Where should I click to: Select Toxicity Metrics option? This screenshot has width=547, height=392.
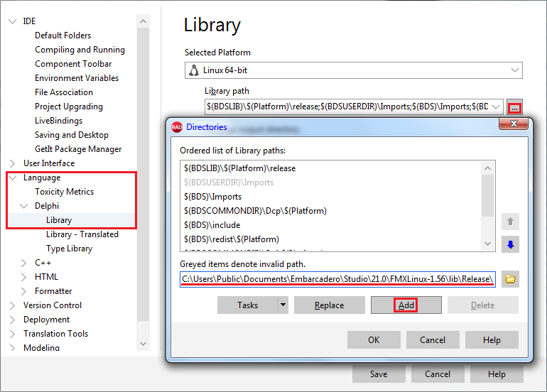coord(64,192)
